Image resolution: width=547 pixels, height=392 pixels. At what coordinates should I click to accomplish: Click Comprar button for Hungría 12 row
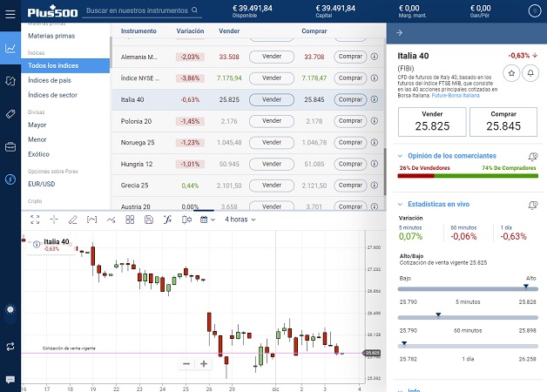(x=350, y=164)
